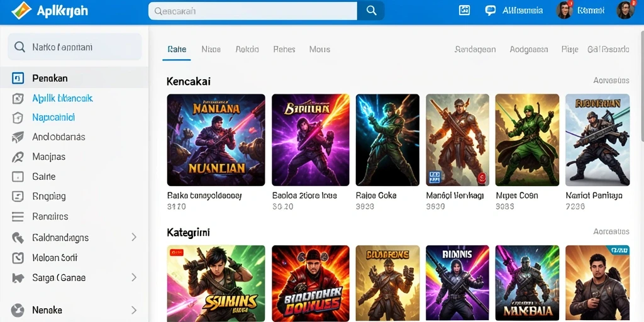Open the purple BIRINIAA game thumbnail
The height and width of the screenshot is (322, 644).
point(311,140)
